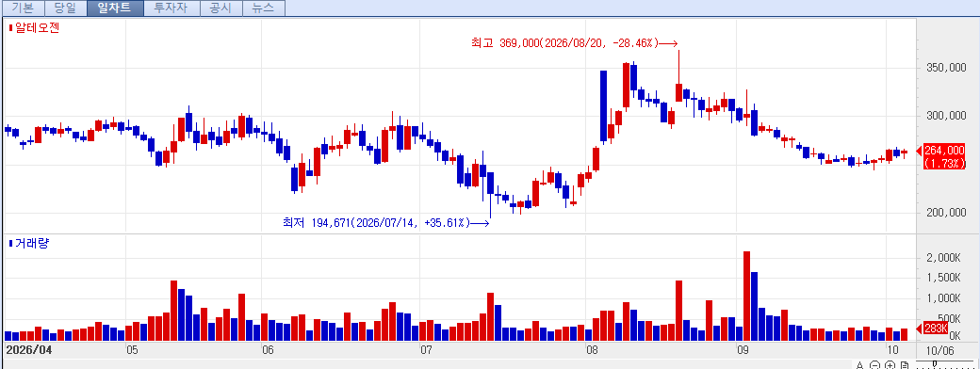This screenshot has height=369, width=980.
Task: Click the letter A icon below chart
Action: (860, 365)
